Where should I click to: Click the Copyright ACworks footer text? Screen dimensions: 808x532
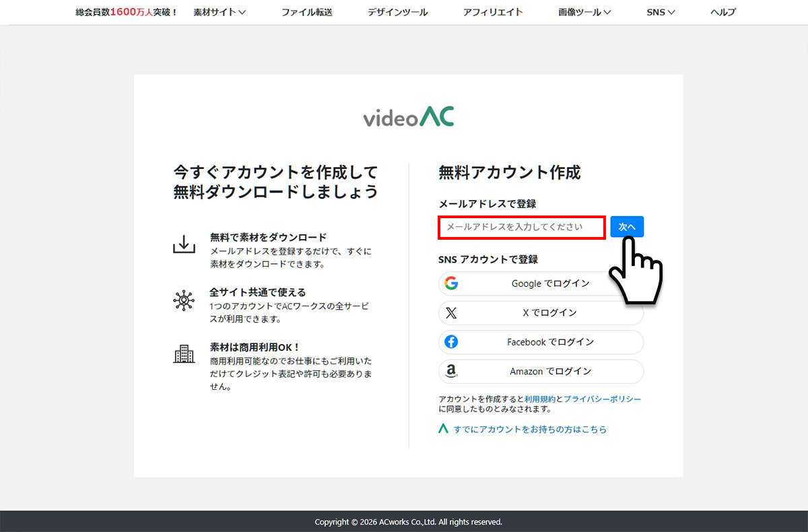coord(409,522)
